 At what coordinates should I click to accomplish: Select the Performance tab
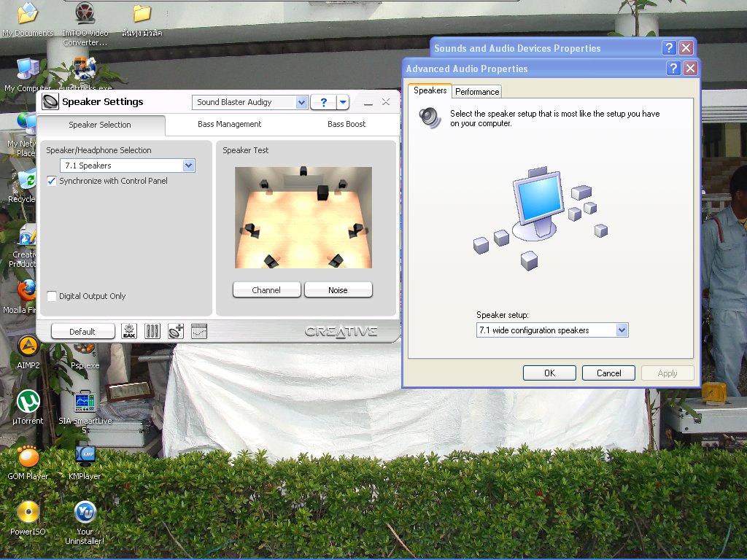pyautogui.click(x=477, y=91)
